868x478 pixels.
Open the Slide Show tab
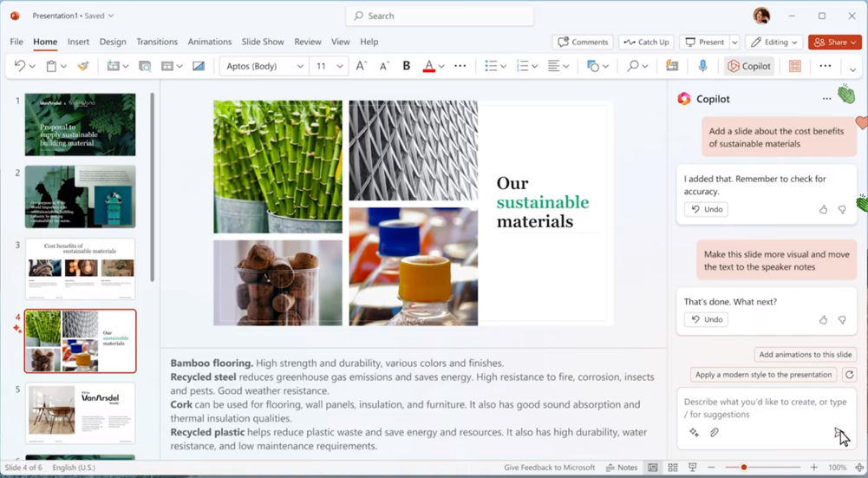[263, 42]
